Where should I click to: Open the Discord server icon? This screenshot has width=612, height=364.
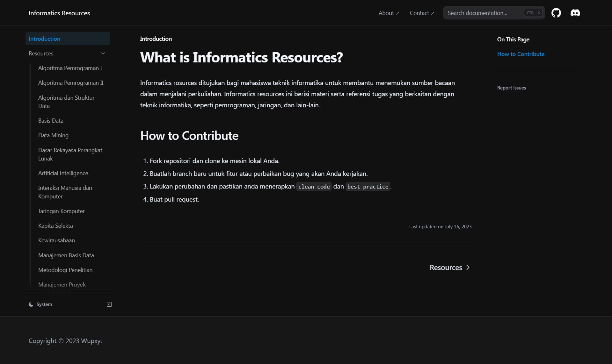pos(575,13)
